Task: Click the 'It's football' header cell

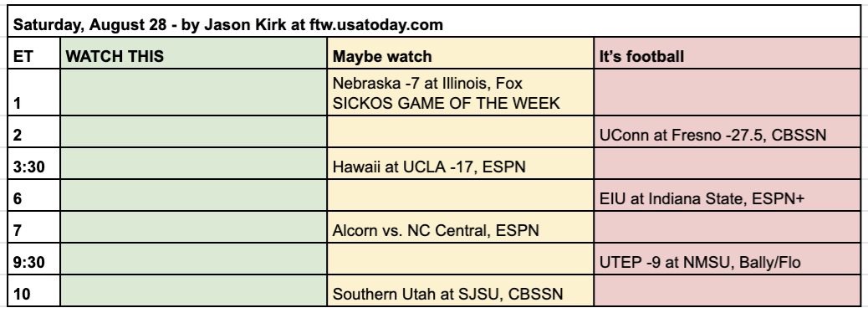Action: pyautogui.click(x=728, y=54)
